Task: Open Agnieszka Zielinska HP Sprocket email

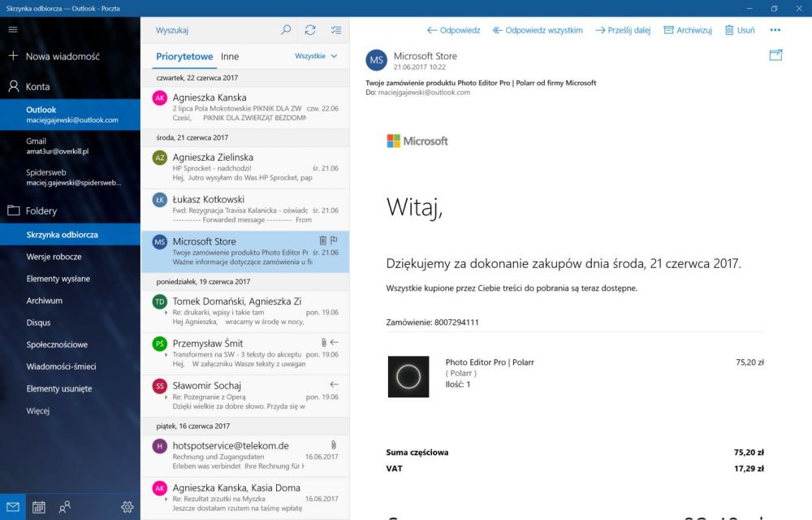Action: coord(245,167)
